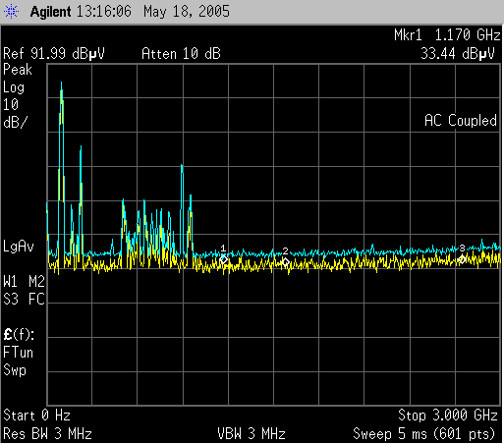
Task: Click the VBW 3 MHz label
Action: coord(252,434)
